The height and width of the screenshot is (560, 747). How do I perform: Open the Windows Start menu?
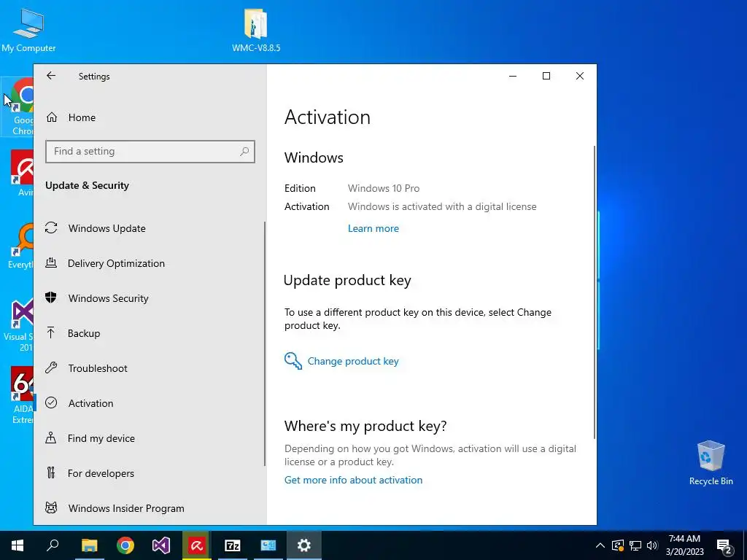[18, 545]
